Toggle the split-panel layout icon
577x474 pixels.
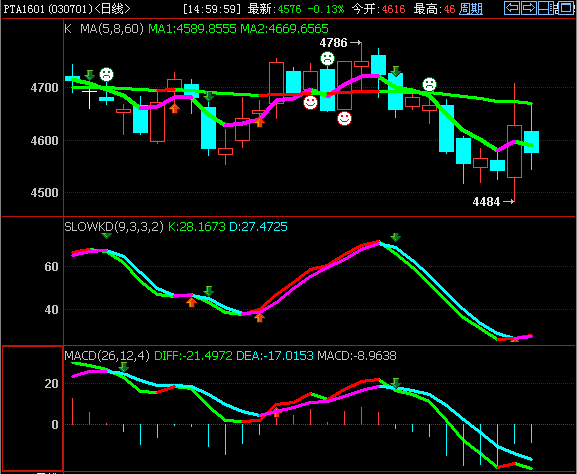(x=546, y=8)
